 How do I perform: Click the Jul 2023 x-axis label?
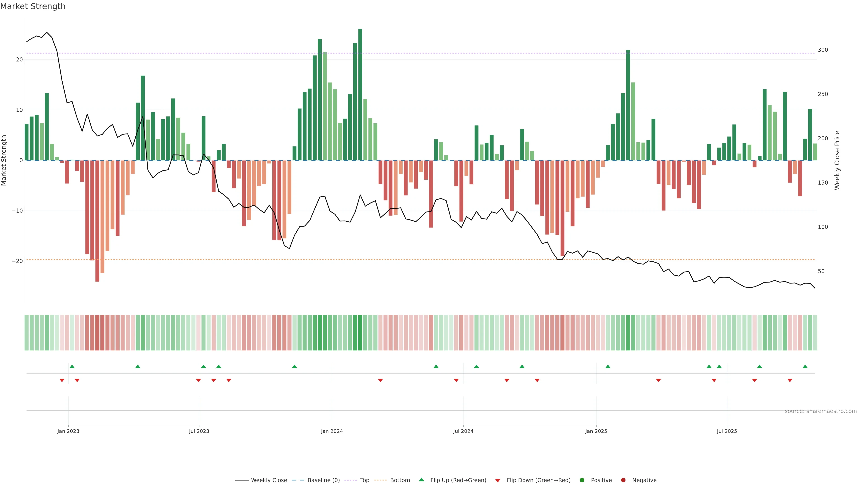199,431
